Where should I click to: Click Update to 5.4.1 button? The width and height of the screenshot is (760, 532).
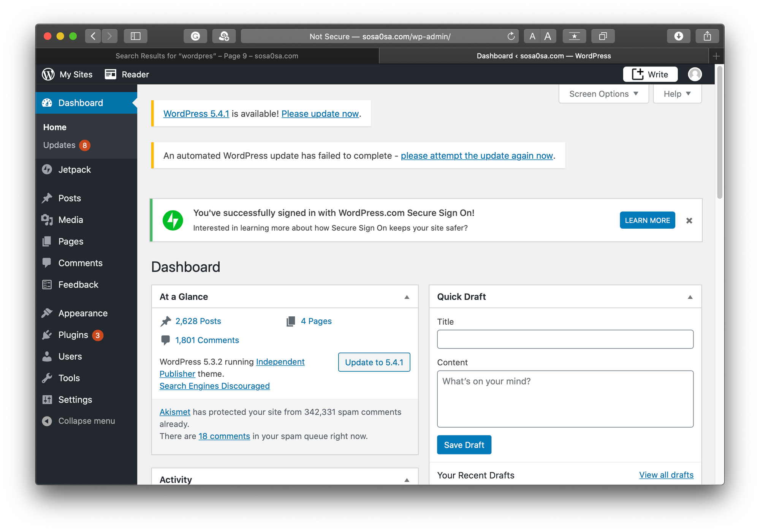point(374,362)
